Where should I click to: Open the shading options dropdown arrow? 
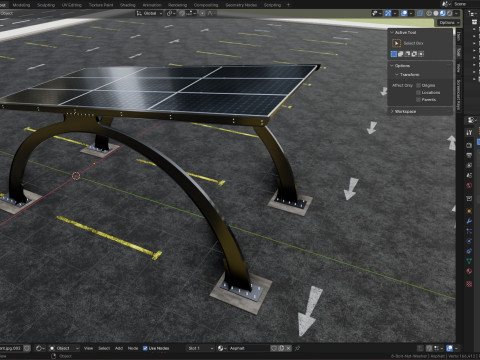(456, 13)
